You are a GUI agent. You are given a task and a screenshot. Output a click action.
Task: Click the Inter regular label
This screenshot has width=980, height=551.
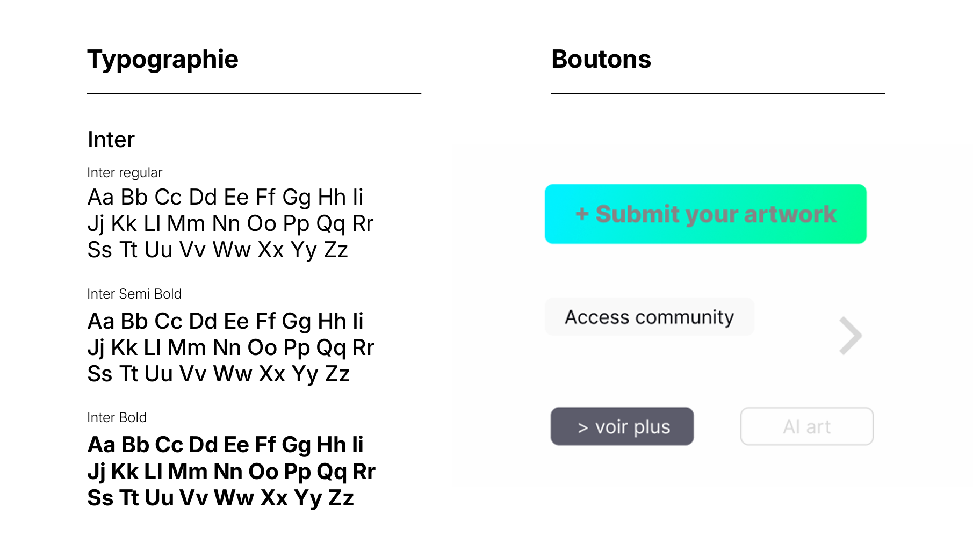point(125,172)
